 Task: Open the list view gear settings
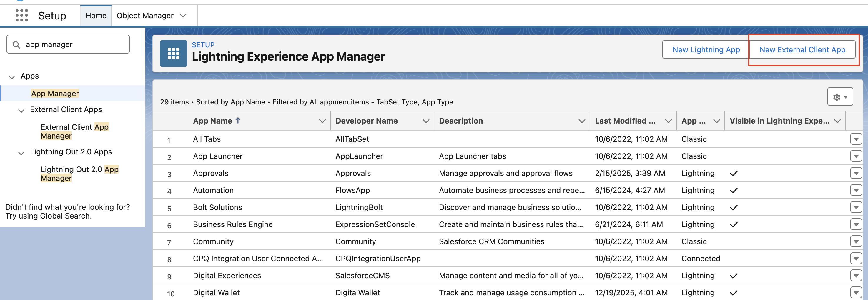(x=840, y=97)
